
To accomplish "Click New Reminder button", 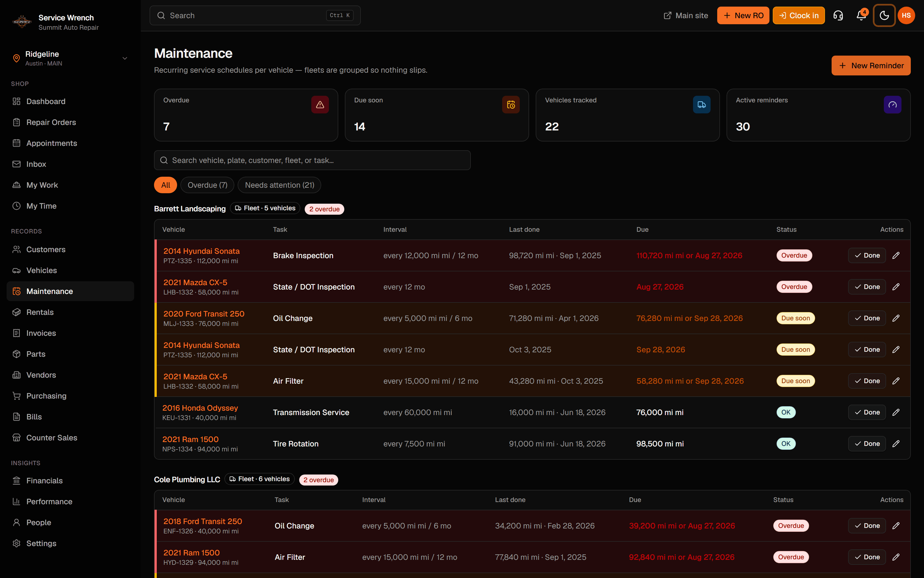I will point(871,66).
